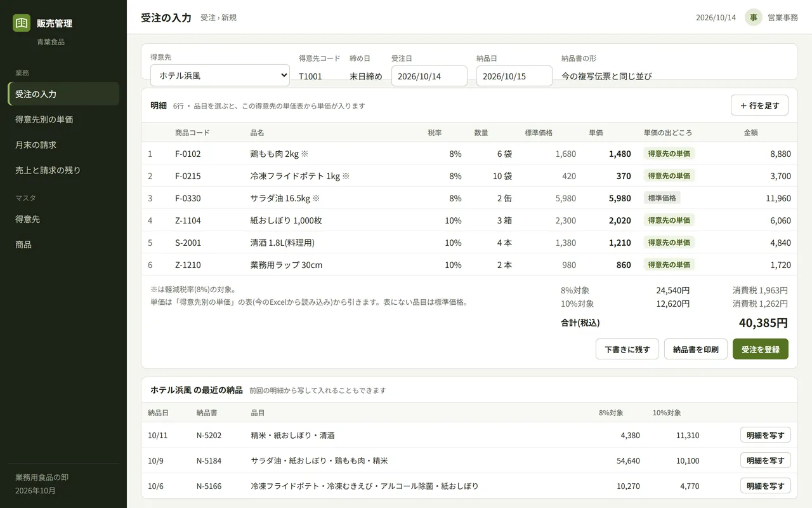Open 売上と請求の残り in the sidebar
This screenshot has width=812, height=508.
click(63, 170)
